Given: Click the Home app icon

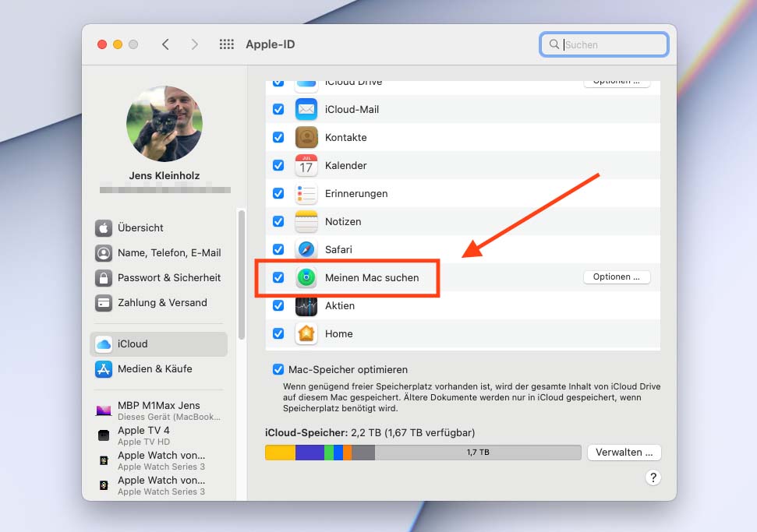Looking at the screenshot, I should [306, 333].
